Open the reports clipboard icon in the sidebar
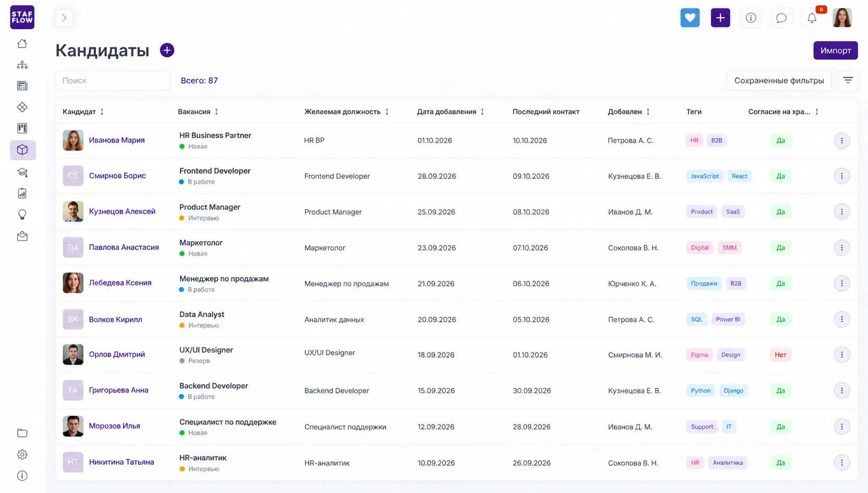This screenshot has height=493, width=868. [22, 193]
